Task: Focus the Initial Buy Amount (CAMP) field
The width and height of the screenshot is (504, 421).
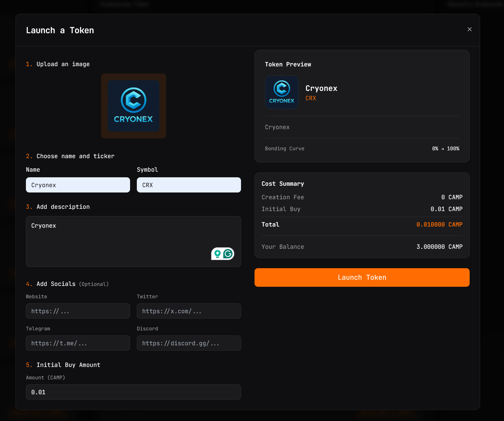Action: click(x=133, y=392)
